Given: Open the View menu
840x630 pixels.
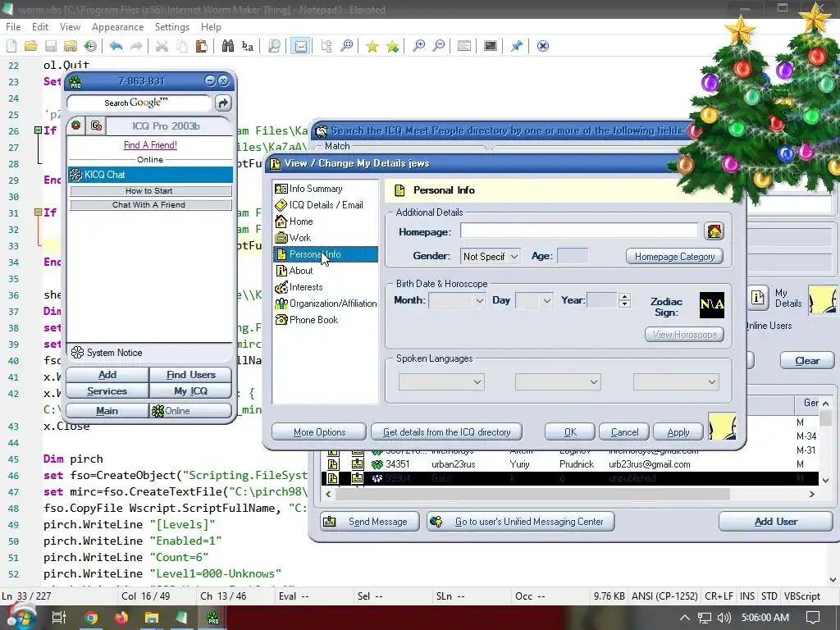Looking at the screenshot, I should (70, 27).
